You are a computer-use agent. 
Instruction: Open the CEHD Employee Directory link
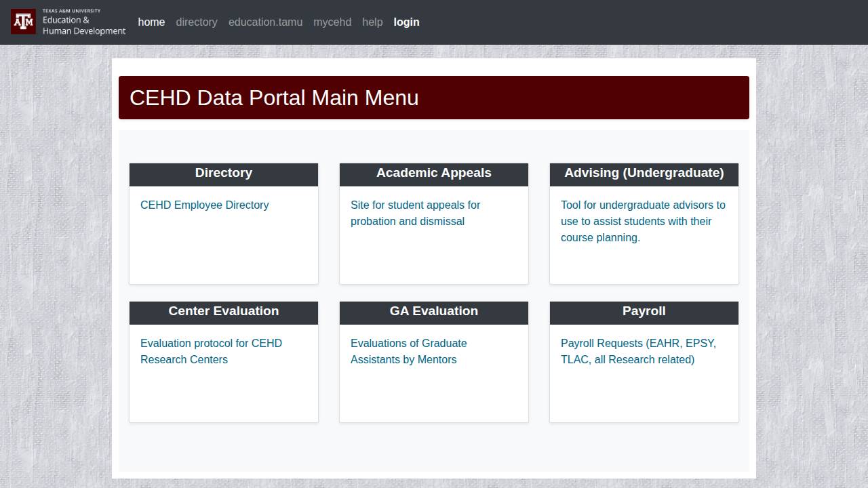click(204, 205)
